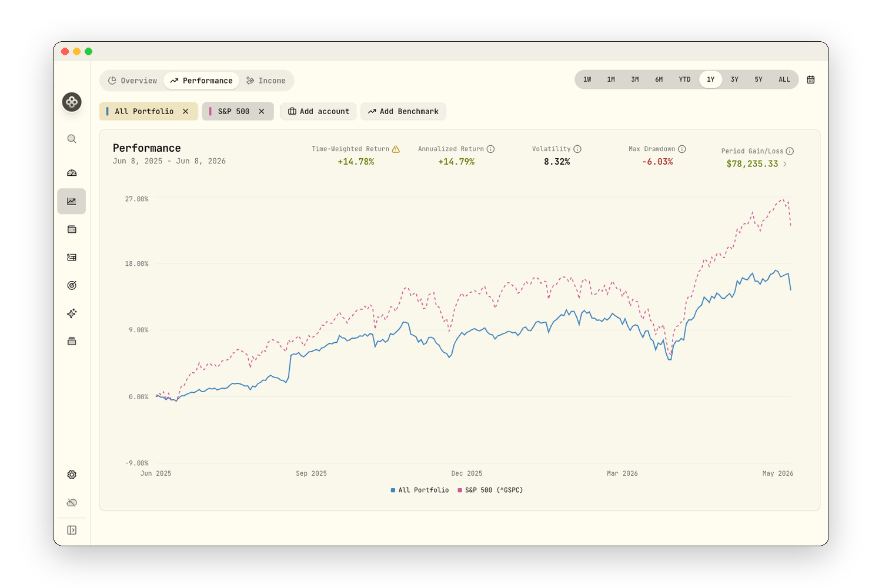Open the dashboard gauge icon in sidebar

click(x=72, y=173)
